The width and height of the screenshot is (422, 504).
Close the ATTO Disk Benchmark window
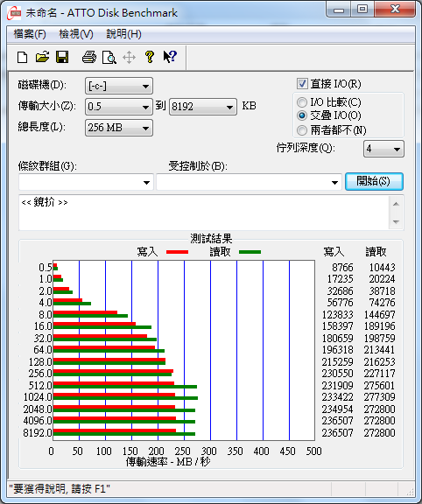click(395, 10)
